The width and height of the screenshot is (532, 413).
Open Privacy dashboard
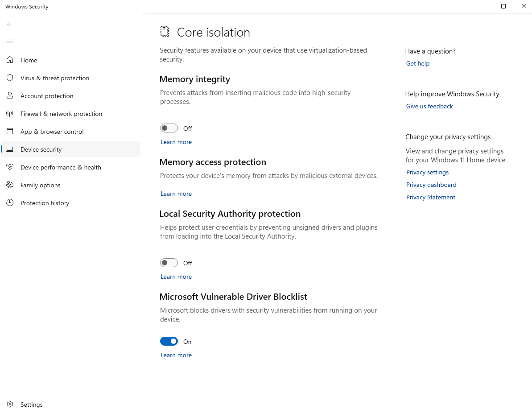pyautogui.click(x=431, y=184)
